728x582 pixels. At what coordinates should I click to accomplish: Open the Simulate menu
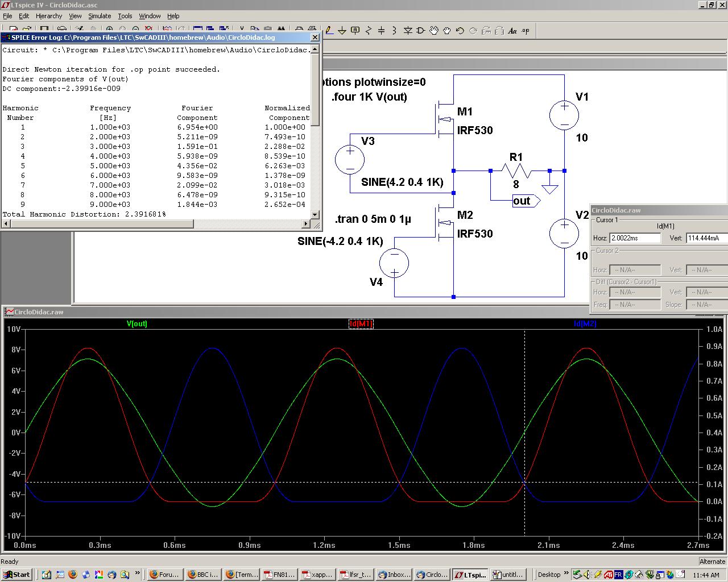tap(100, 16)
